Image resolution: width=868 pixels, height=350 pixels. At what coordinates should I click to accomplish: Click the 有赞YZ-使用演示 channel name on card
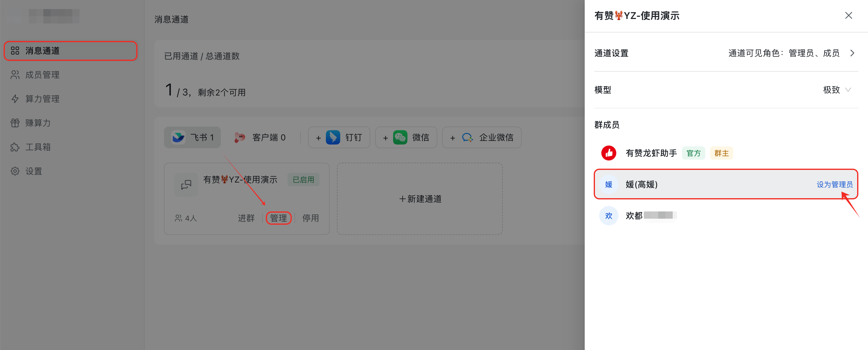point(240,180)
